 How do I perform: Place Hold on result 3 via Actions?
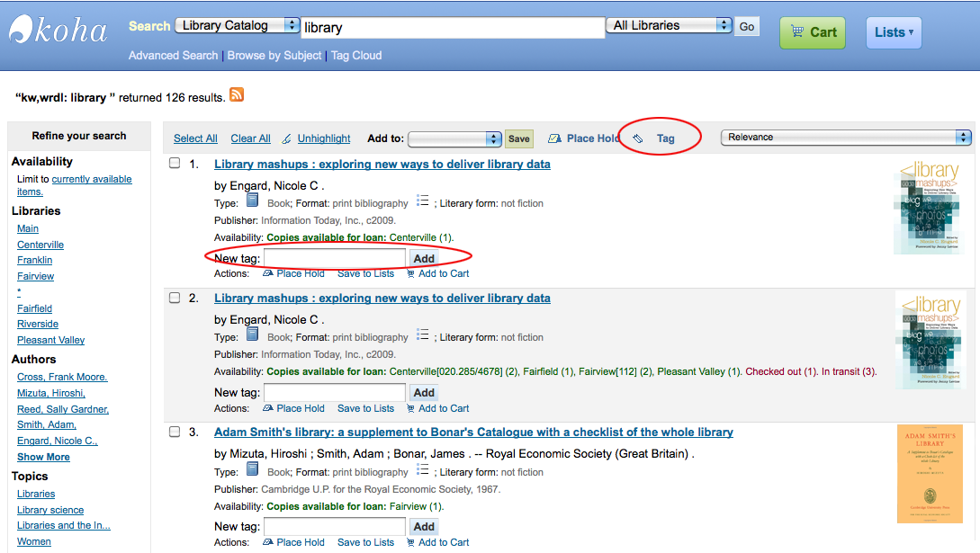(293, 542)
